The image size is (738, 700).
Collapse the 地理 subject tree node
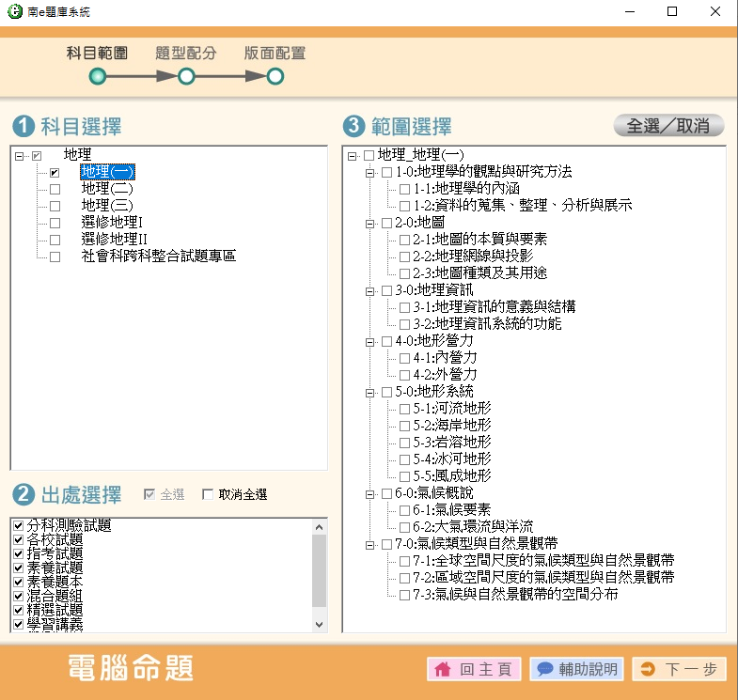(20, 156)
